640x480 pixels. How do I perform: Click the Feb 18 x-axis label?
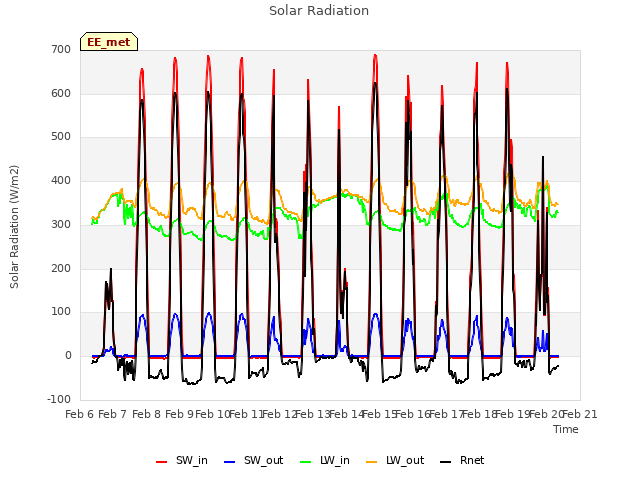tap(480, 414)
